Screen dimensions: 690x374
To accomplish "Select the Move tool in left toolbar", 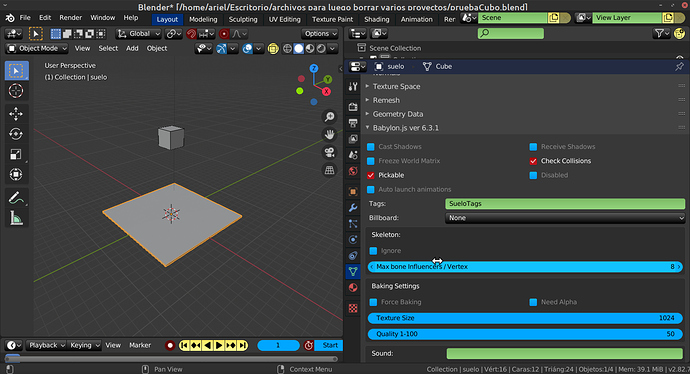I will (16, 114).
